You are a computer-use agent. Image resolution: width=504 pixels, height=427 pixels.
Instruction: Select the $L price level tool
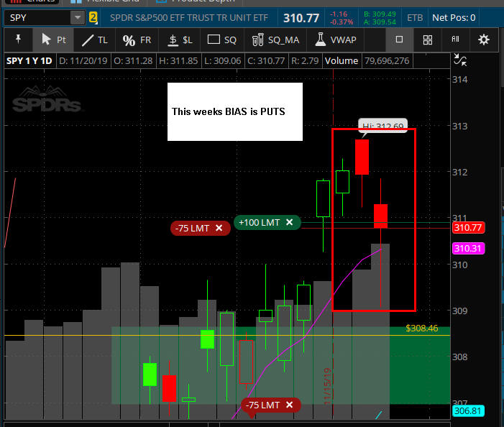180,40
